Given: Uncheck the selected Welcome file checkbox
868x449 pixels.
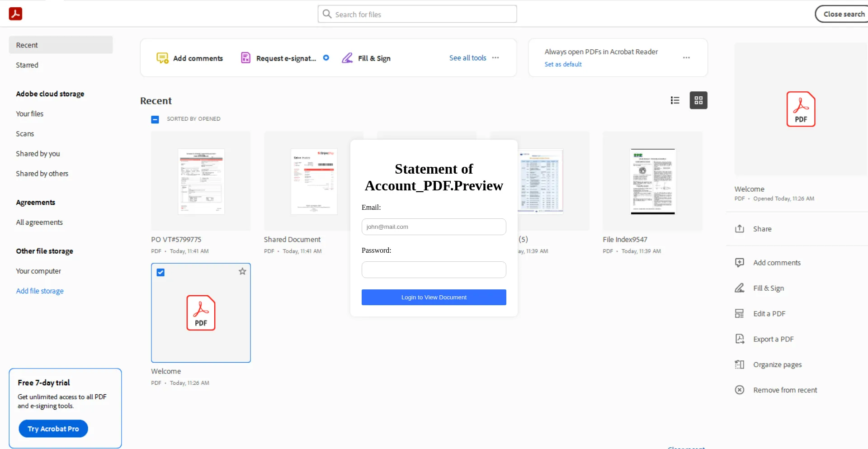Looking at the screenshot, I should [160, 272].
